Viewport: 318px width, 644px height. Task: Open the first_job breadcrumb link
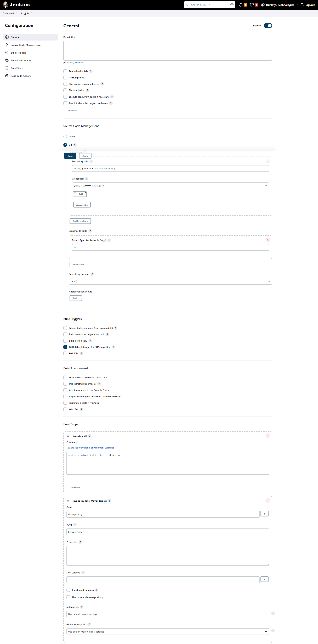[x=25, y=13]
